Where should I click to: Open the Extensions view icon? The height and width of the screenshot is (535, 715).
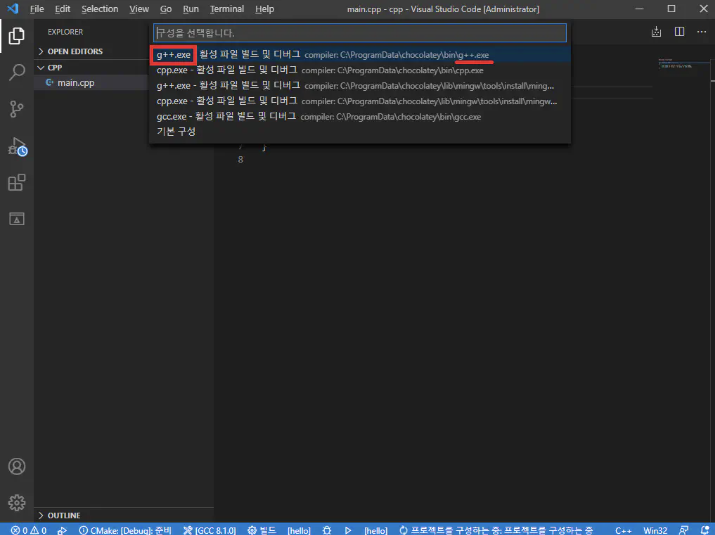tap(16, 182)
